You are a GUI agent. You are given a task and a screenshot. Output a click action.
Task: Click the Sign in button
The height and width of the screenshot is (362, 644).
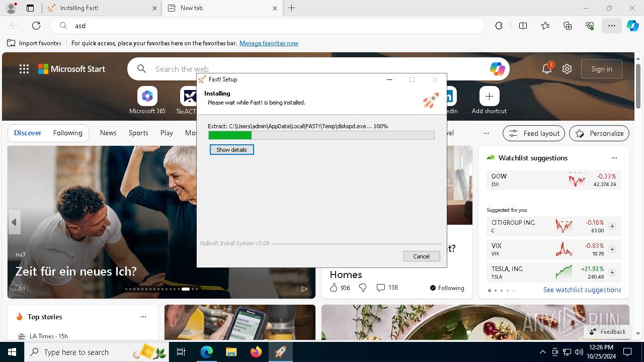click(x=602, y=69)
